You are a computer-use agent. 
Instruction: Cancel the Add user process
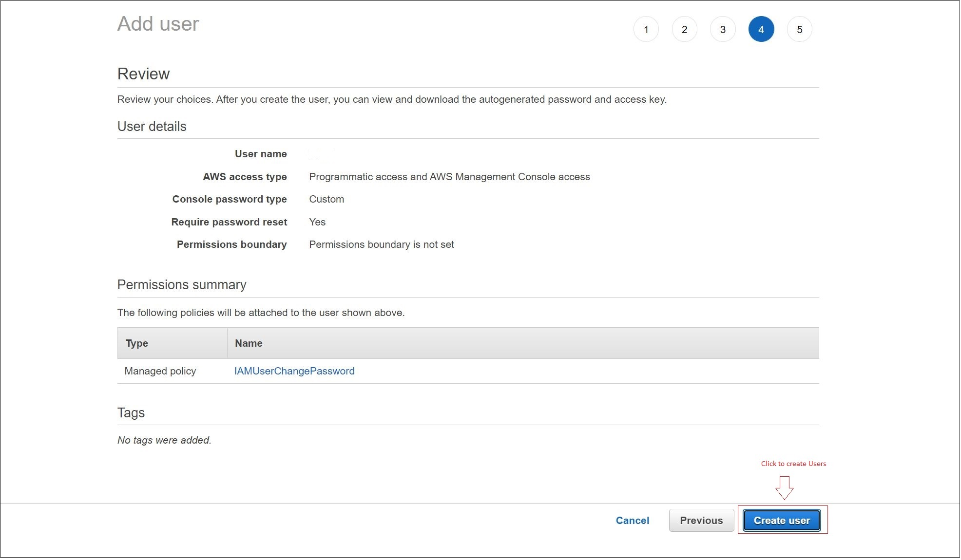pyautogui.click(x=632, y=520)
